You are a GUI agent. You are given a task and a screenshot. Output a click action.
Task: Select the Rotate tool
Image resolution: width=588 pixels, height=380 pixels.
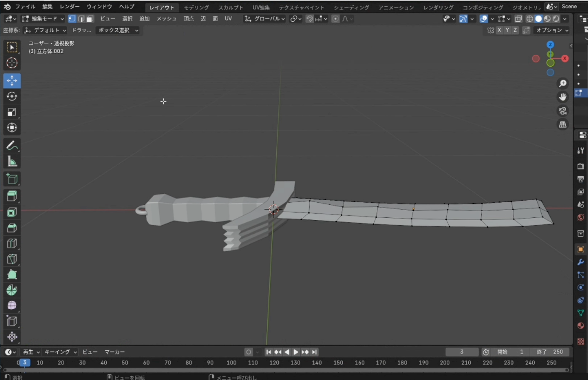click(x=12, y=96)
